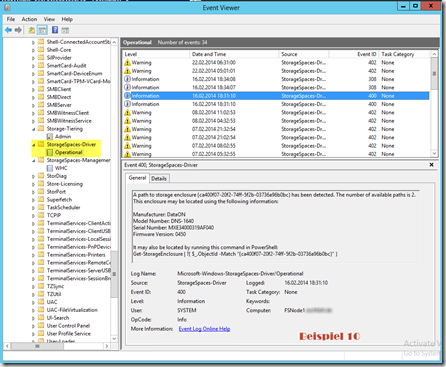The width and height of the screenshot is (446, 367).
Task: Click the UAC folder icon
Action: [41, 302]
